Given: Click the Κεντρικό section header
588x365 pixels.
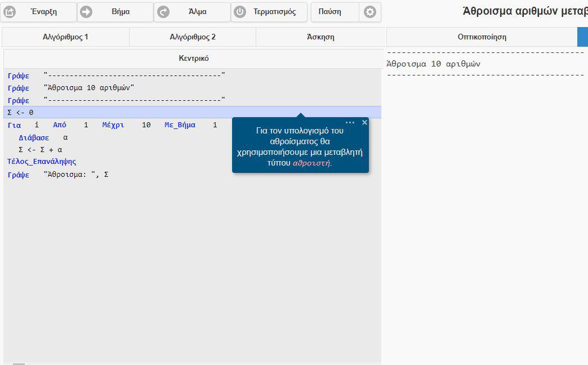Looking at the screenshot, I should [x=194, y=59].
